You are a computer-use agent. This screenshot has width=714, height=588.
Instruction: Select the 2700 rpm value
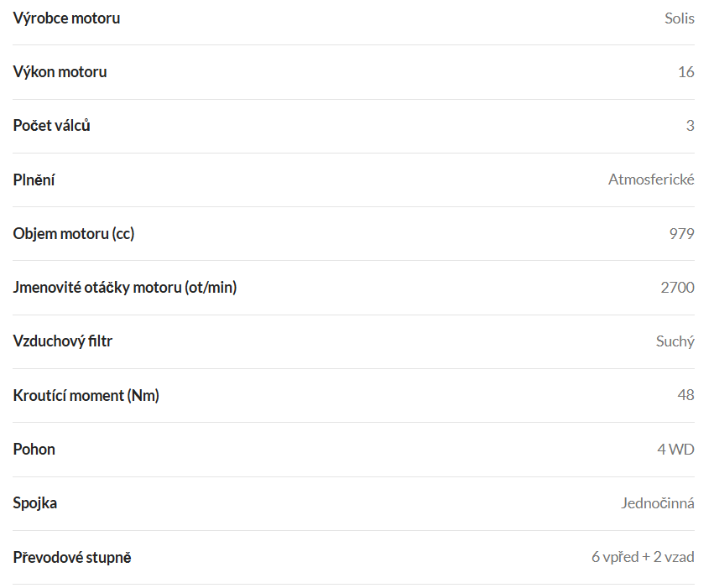pos(678,287)
